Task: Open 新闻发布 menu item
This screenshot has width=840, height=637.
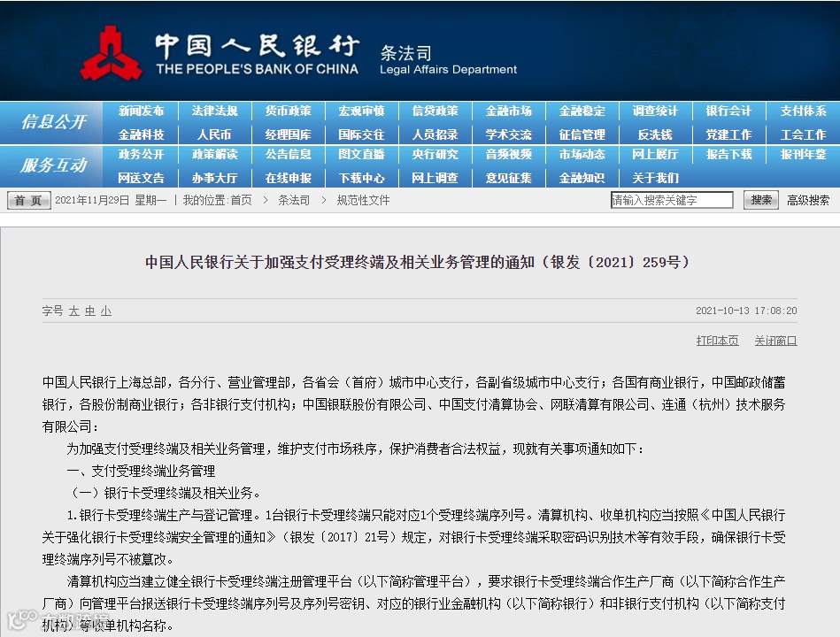Action: tap(141, 111)
